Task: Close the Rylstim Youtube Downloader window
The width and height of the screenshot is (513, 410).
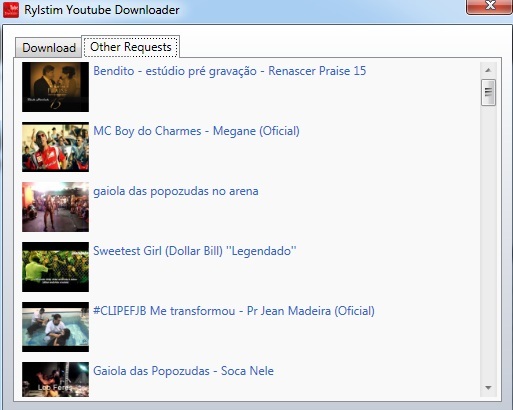Action: click(489, 6)
